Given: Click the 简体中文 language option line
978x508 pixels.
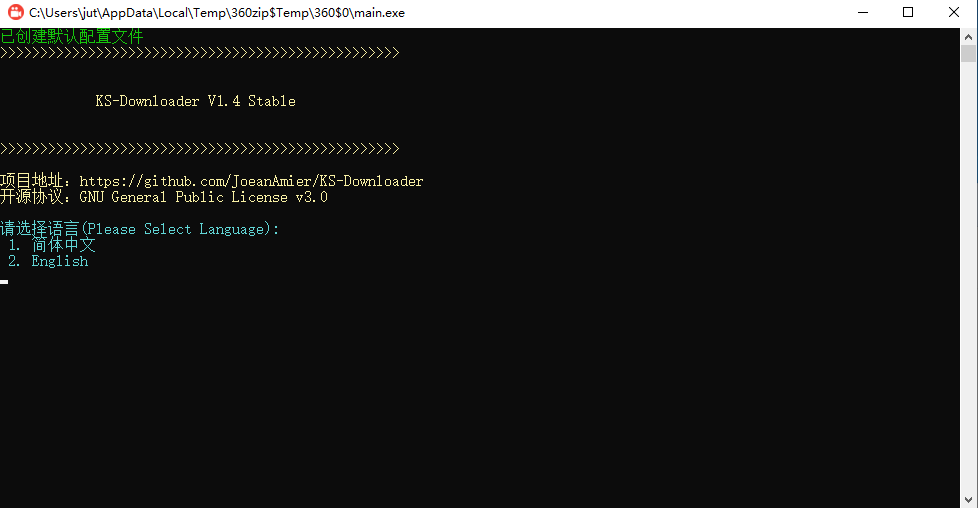Looking at the screenshot, I should (x=52, y=245).
